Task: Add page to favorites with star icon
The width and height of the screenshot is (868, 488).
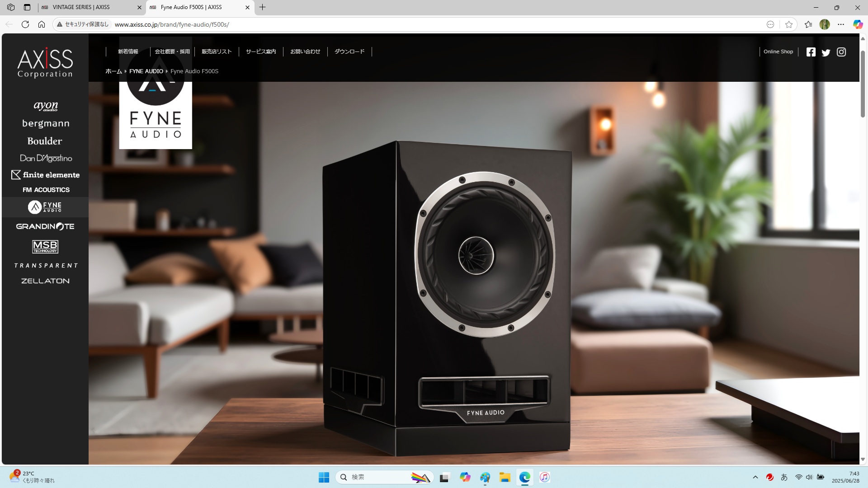Action: pyautogui.click(x=789, y=24)
